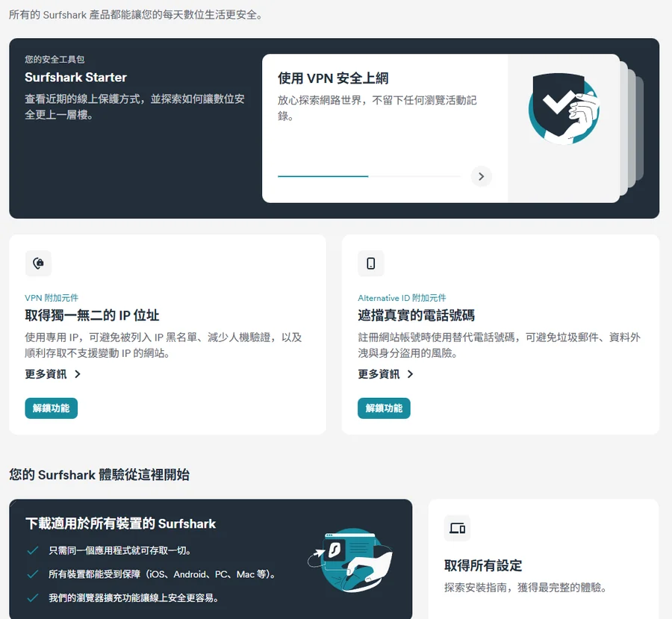Click the checkmark beside 所有裝置都能受到保障

point(32,574)
